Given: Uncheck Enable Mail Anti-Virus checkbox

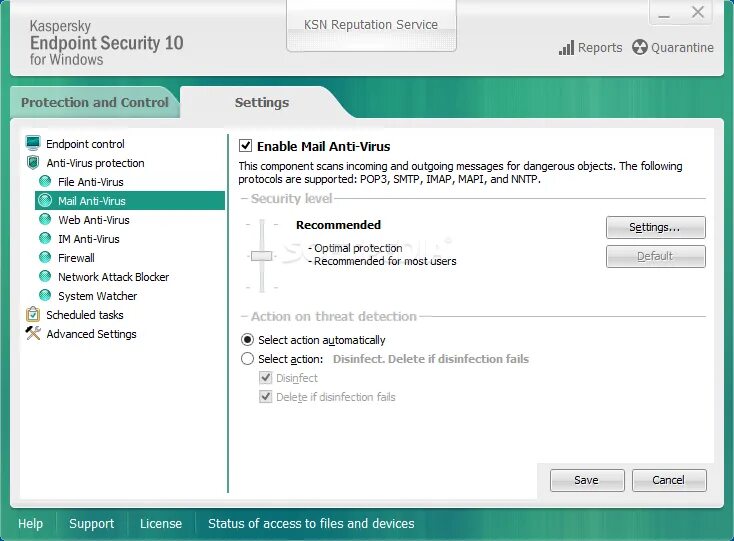Looking at the screenshot, I should pos(246,146).
